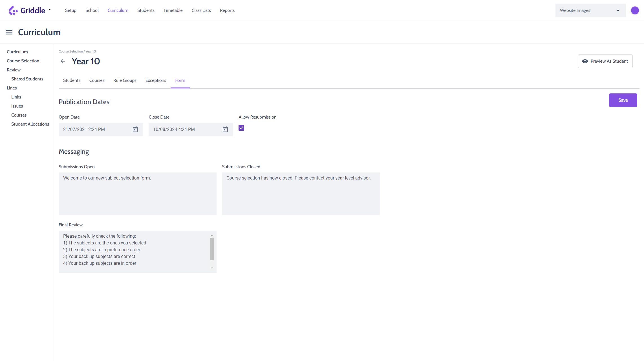Open Student Allocations in the sidebar

coord(30,124)
